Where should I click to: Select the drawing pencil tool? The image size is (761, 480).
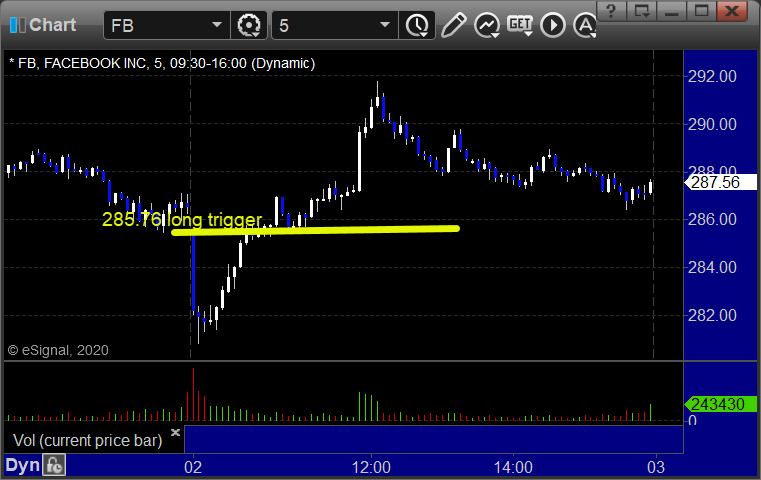point(454,25)
